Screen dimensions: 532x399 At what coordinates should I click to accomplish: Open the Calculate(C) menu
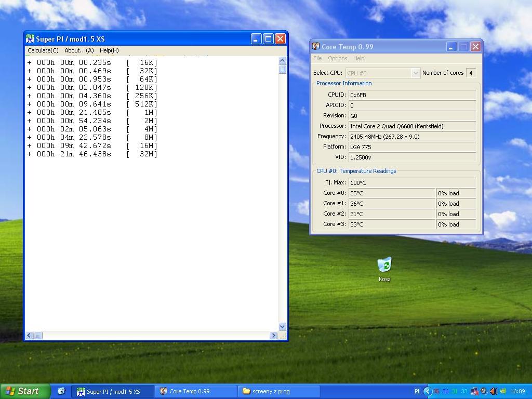click(43, 50)
